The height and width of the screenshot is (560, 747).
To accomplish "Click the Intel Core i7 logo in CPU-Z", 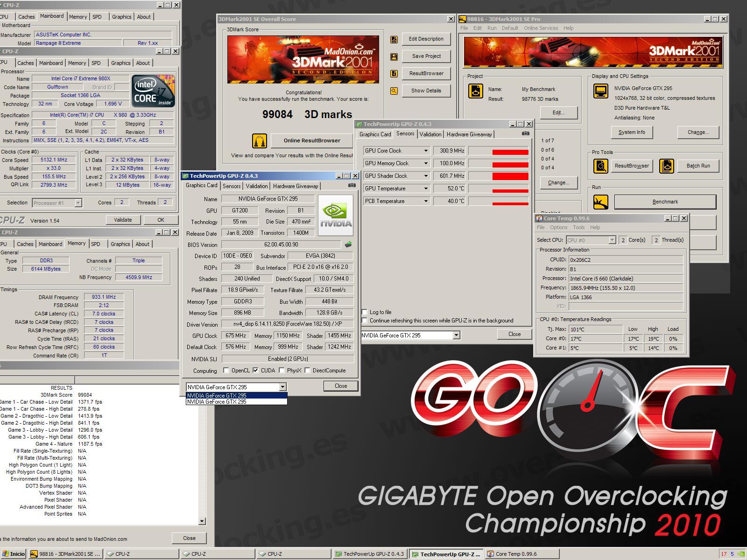I will (154, 91).
